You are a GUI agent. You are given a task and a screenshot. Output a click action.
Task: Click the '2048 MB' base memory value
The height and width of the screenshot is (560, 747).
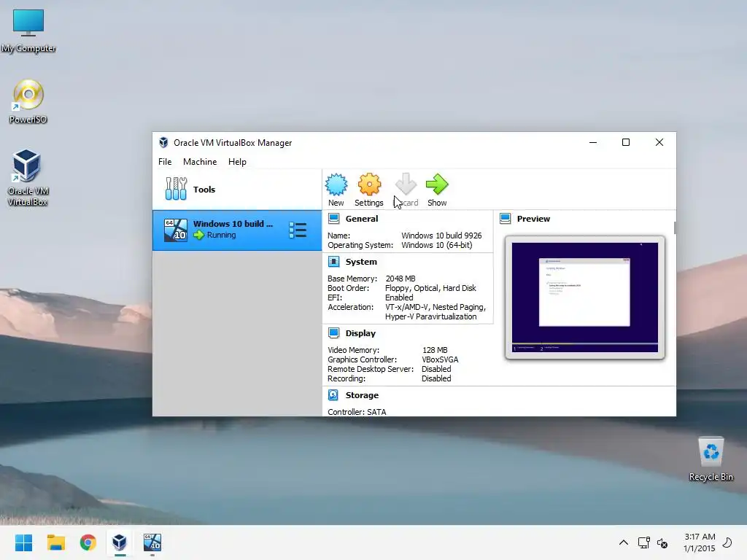coord(400,278)
